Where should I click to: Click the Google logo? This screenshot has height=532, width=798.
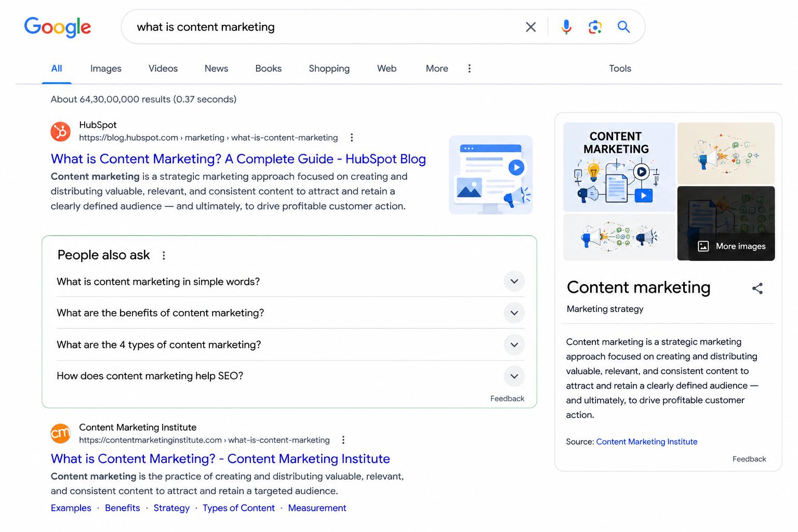click(58, 27)
